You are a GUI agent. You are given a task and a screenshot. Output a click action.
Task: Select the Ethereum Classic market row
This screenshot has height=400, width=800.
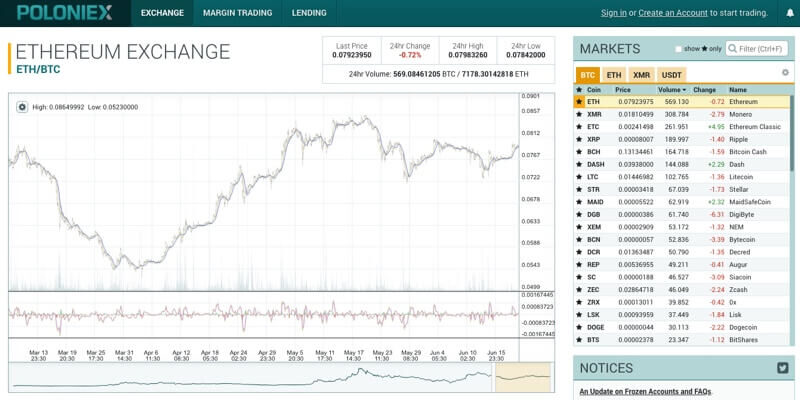(x=683, y=127)
